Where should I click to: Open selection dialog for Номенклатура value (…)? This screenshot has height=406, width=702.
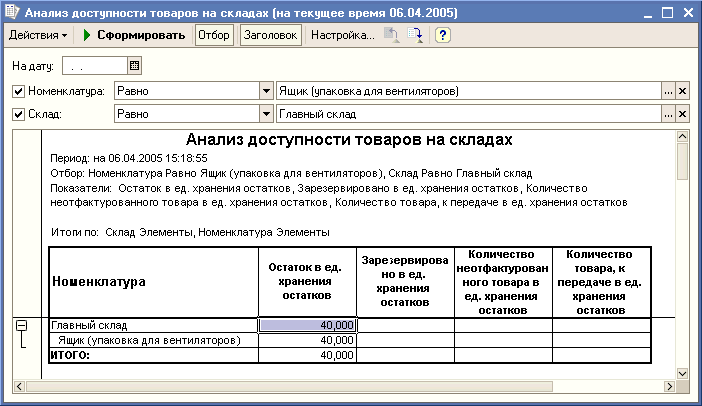[668, 91]
